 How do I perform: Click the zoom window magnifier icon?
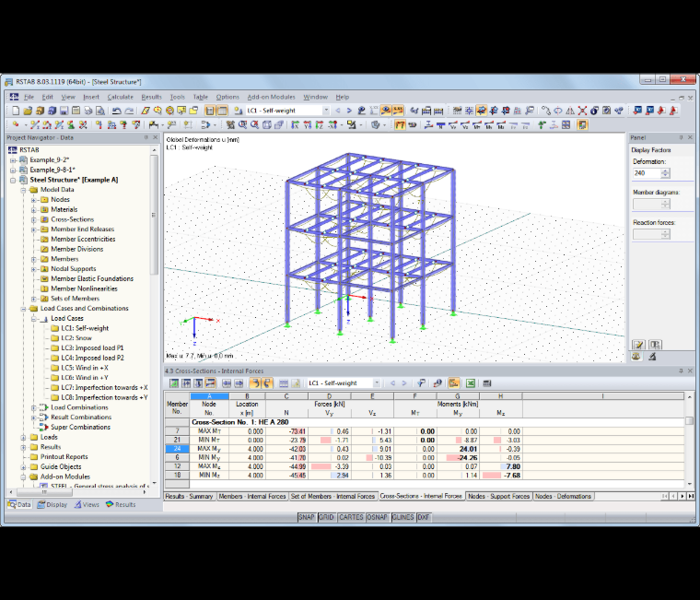(242, 125)
